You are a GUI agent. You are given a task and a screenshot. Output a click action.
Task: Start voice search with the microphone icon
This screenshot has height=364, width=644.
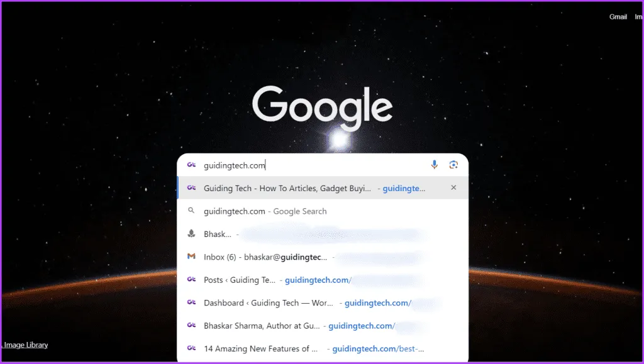pos(434,165)
